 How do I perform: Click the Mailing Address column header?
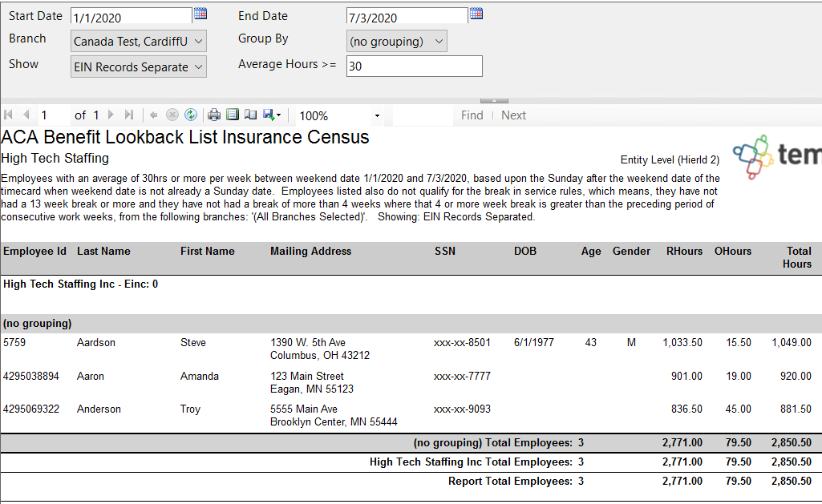pos(310,251)
